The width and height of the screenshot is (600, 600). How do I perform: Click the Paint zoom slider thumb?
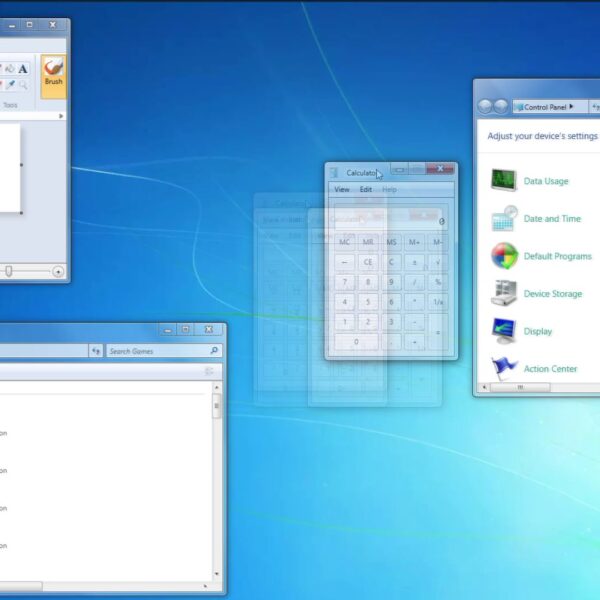pos(8,271)
